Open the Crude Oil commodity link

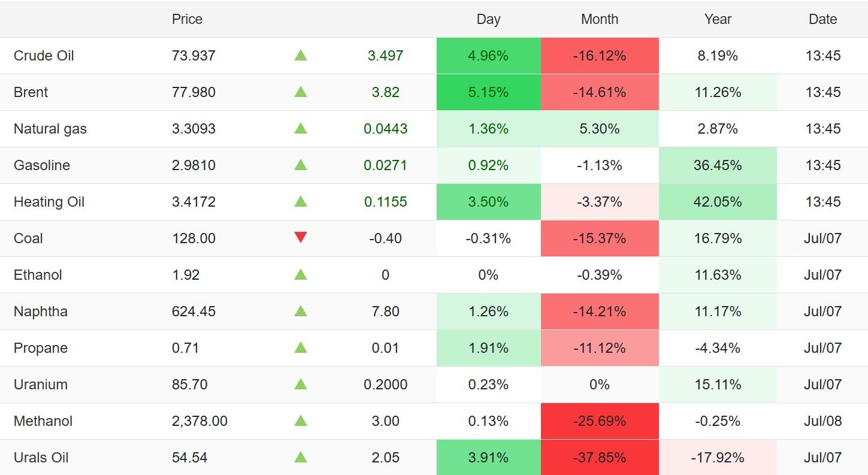44,56
